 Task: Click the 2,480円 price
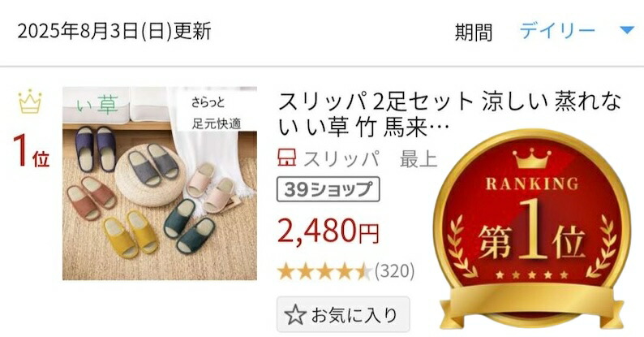click(328, 231)
